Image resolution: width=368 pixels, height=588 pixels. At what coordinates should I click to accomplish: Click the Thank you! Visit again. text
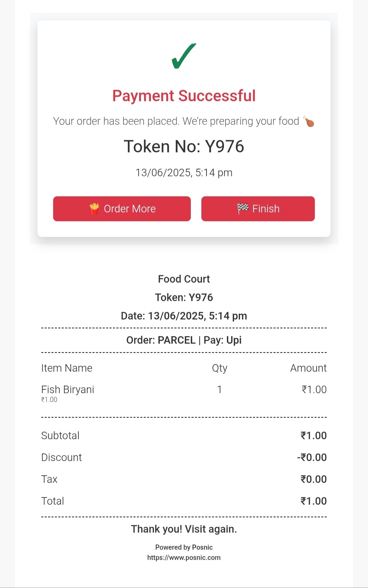tap(184, 529)
